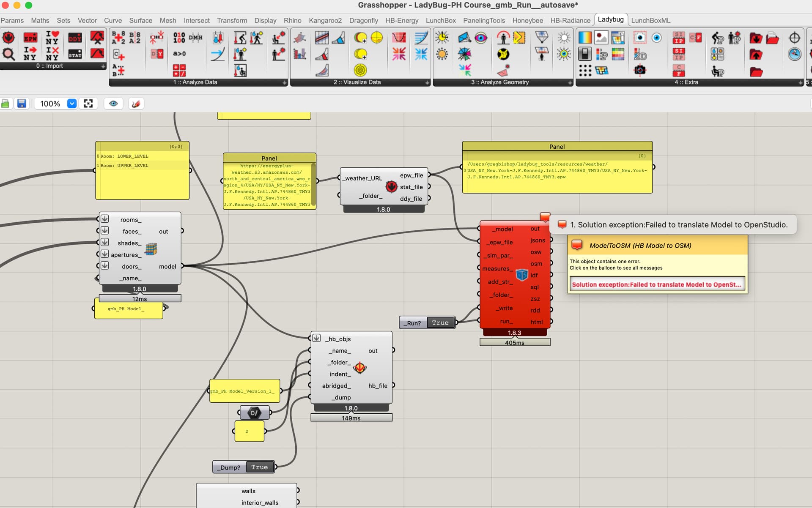Pick the Import STAT component icon
The width and height of the screenshot is (812, 508).
point(75,54)
